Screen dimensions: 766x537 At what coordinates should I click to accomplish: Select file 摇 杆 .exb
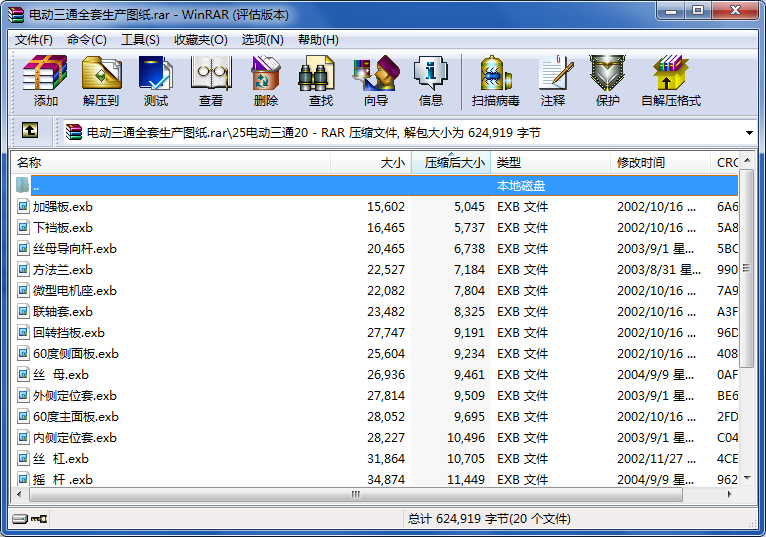click(x=63, y=479)
